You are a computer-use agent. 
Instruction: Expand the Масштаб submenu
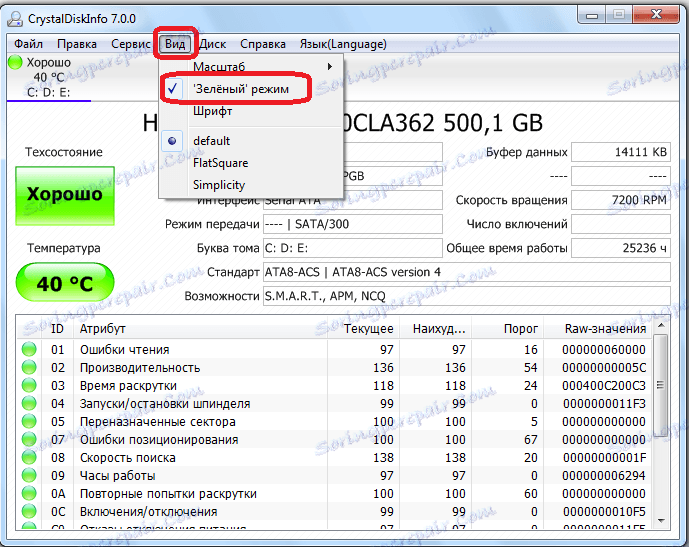tap(250, 67)
